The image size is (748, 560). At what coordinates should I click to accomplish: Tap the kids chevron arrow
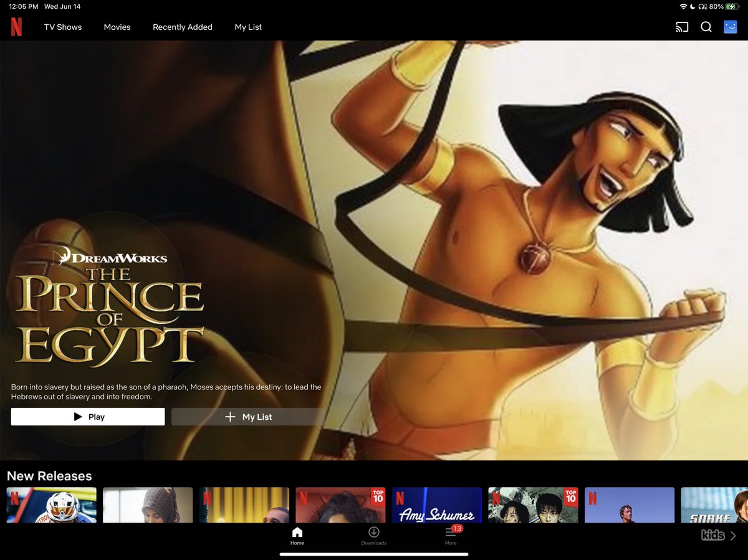point(733,536)
